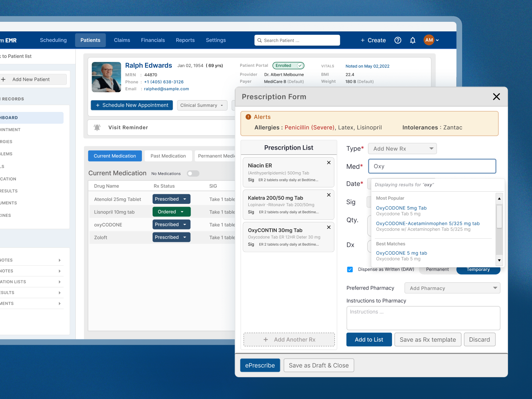Screen dimensions: 532x399
Task: Open the Clinical Summary dropdown
Action: coord(202,105)
